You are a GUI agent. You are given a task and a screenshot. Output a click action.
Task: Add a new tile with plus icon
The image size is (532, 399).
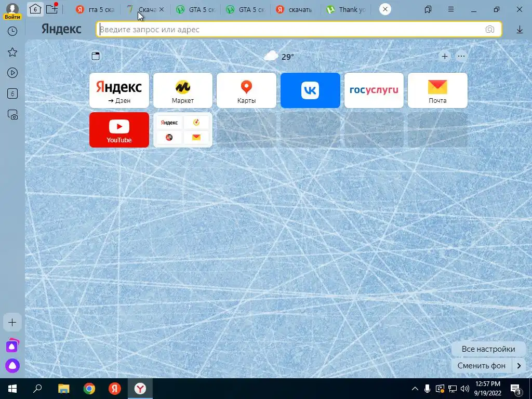pyautogui.click(x=445, y=56)
